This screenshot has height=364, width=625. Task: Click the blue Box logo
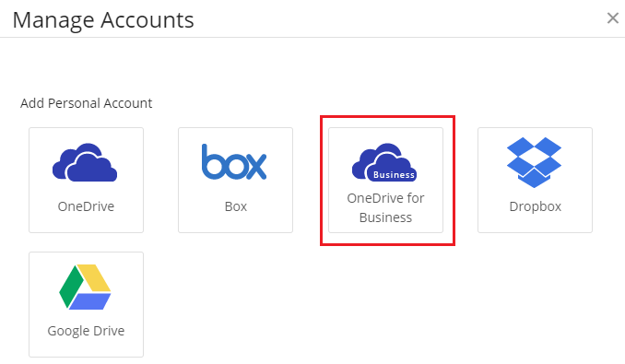234,161
